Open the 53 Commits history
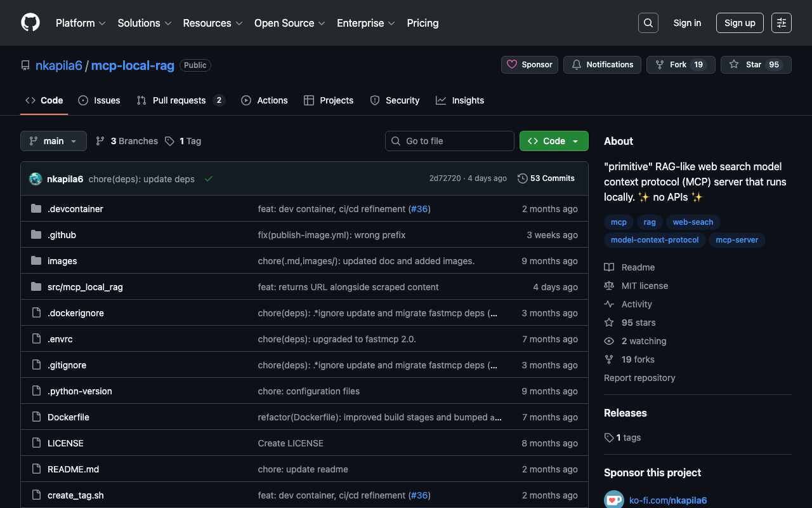The image size is (812, 508). pyautogui.click(x=546, y=178)
